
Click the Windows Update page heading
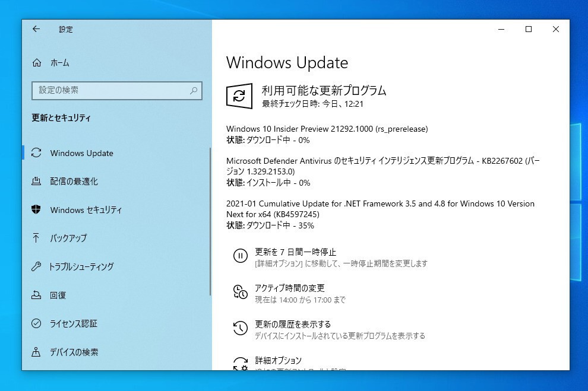click(287, 62)
